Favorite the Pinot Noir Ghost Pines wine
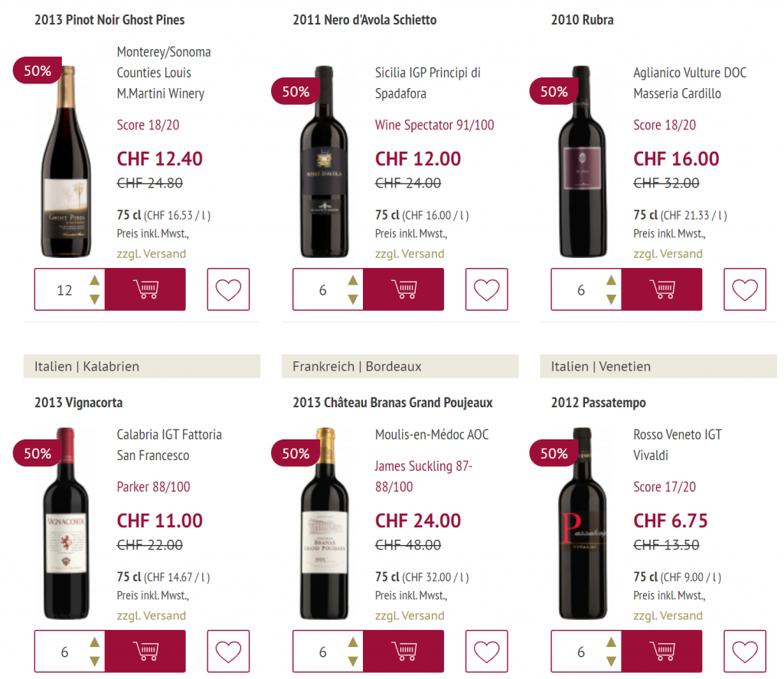 [x=228, y=289]
